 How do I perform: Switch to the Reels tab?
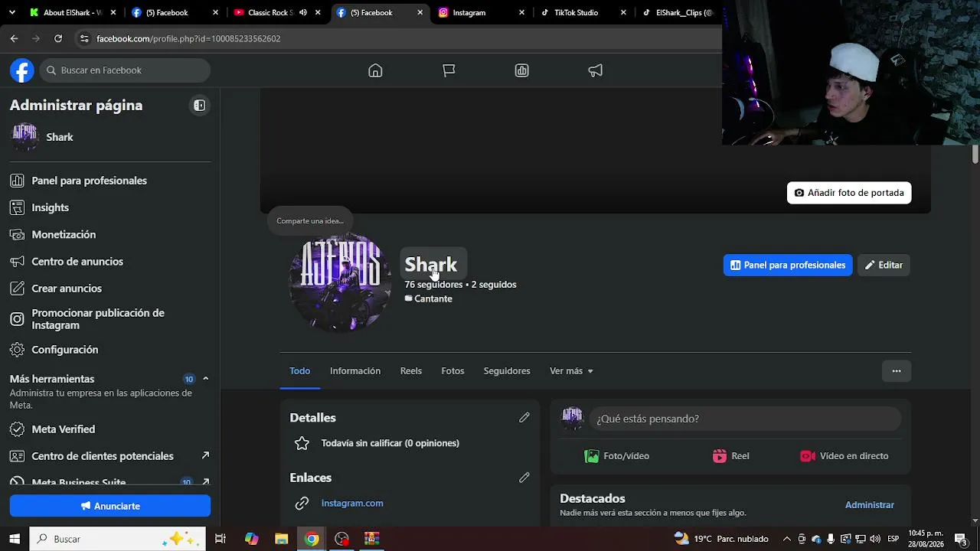coord(411,371)
